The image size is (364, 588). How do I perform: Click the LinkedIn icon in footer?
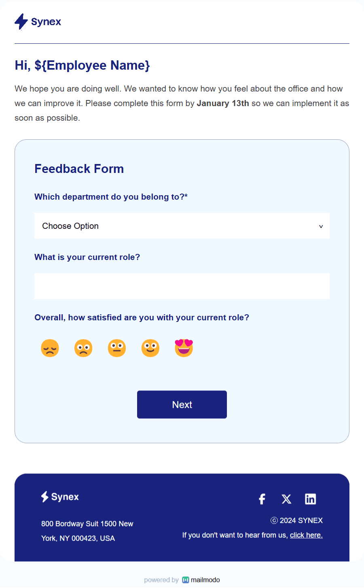point(311,499)
